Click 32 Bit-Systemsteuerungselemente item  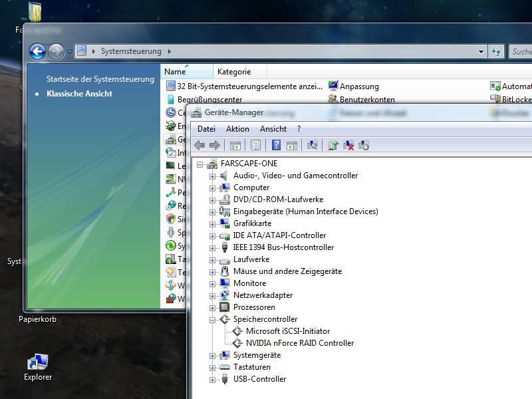click(244, 86)
